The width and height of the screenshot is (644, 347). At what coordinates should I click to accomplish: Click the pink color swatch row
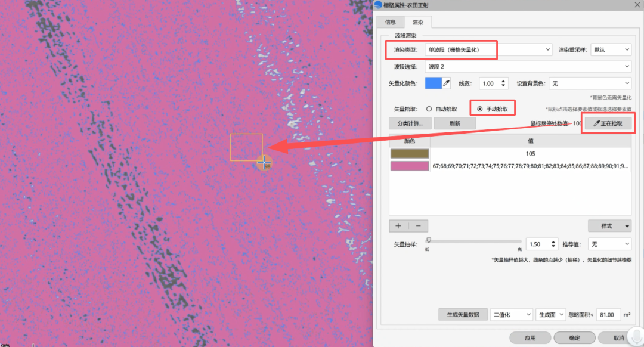tap(410, 166)
